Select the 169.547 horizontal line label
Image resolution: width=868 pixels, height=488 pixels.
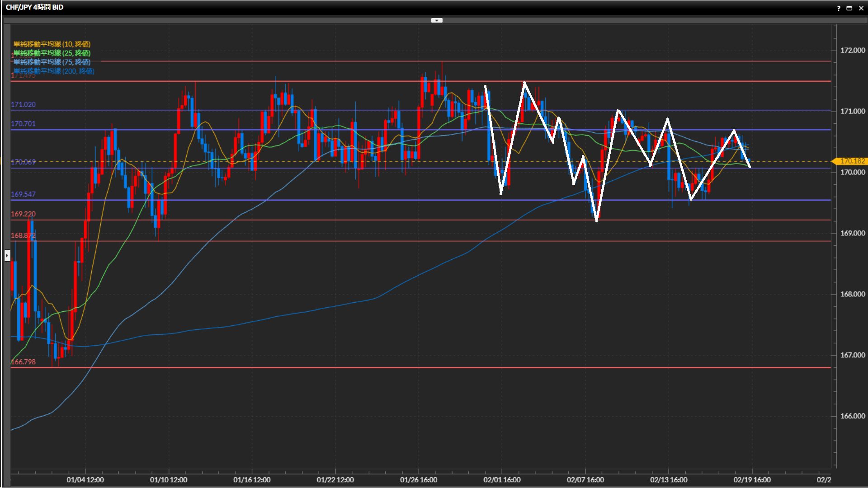tap(23, 194)
